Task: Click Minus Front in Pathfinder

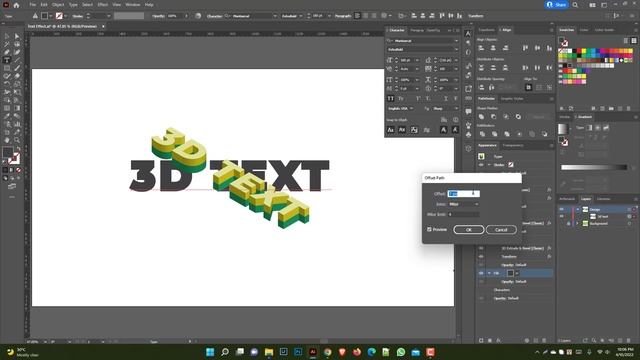Action: (493, 117)
